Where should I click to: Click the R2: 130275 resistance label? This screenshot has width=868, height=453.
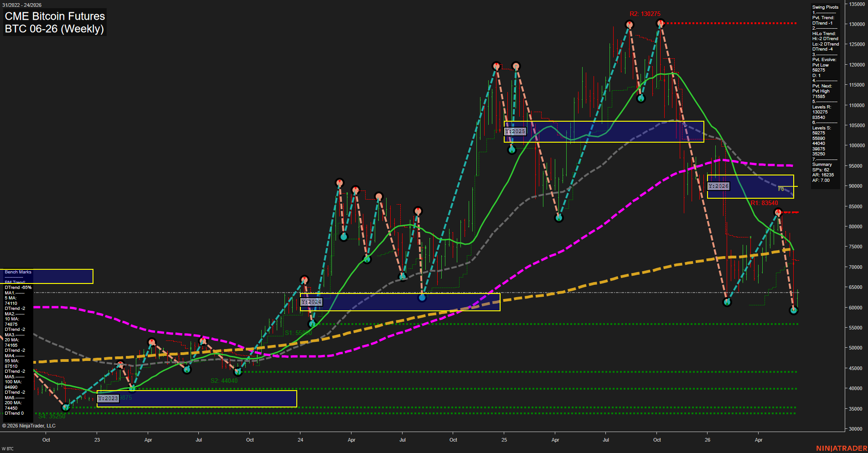tap(645, 14)
